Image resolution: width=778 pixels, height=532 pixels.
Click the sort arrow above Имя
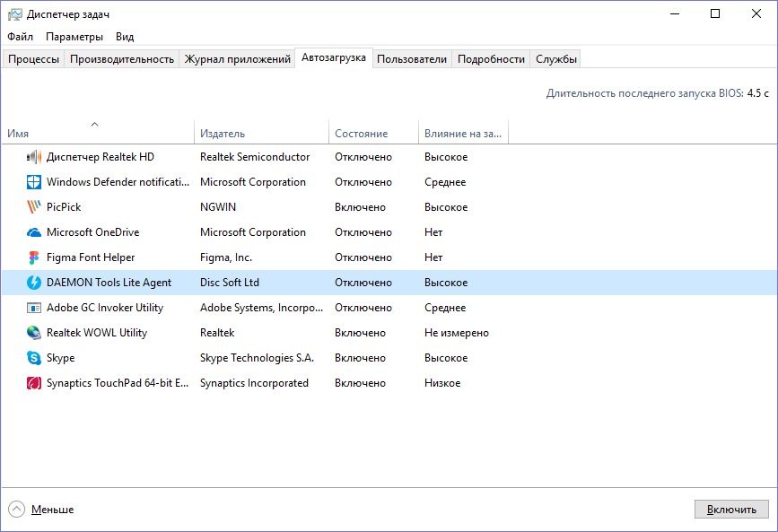pos(95,124)
